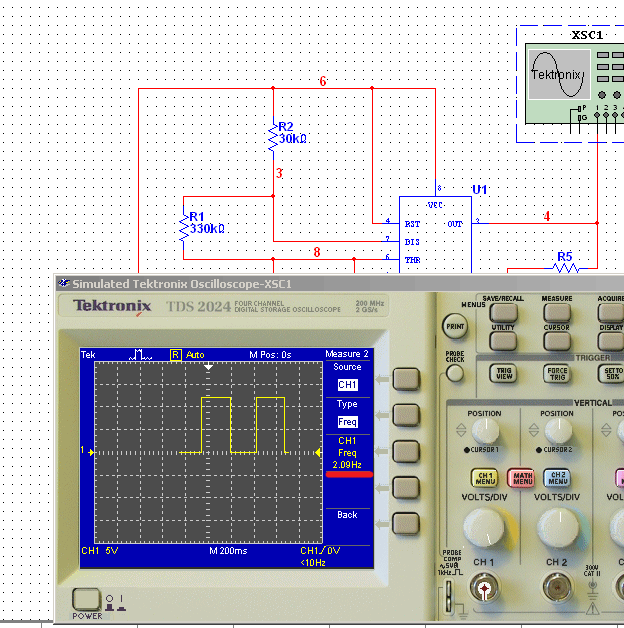Click side button next to Source CH1
The height and width of the screenshot is (628, 624).
coord(406,379)
